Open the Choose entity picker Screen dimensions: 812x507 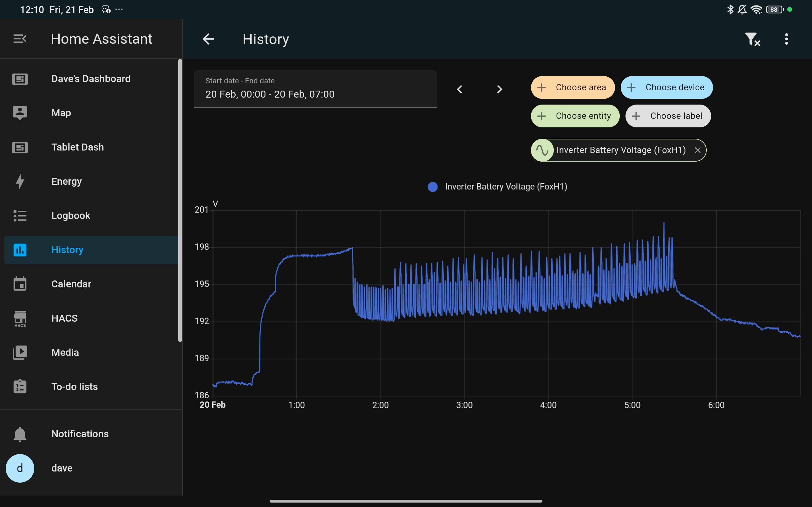tap(575, 116)
